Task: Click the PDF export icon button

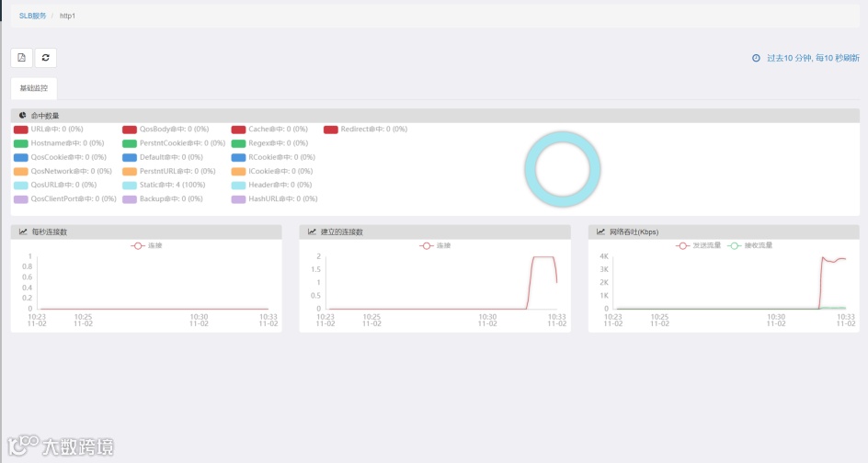Action: (21, 58)
